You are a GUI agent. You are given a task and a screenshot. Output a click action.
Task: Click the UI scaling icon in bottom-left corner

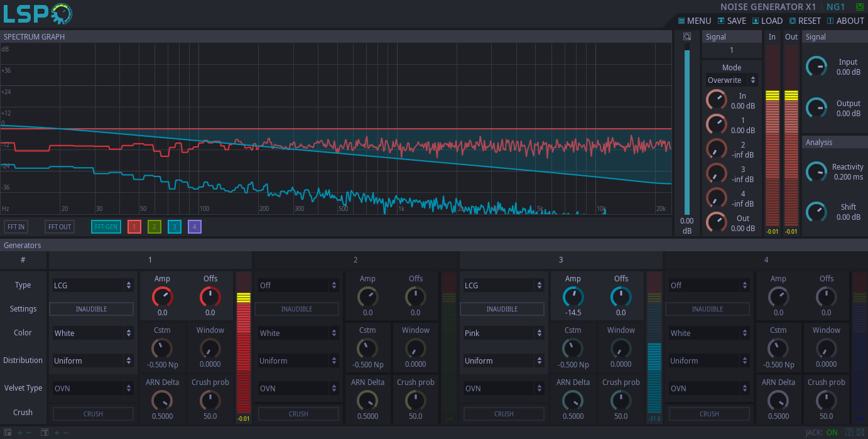8,433
